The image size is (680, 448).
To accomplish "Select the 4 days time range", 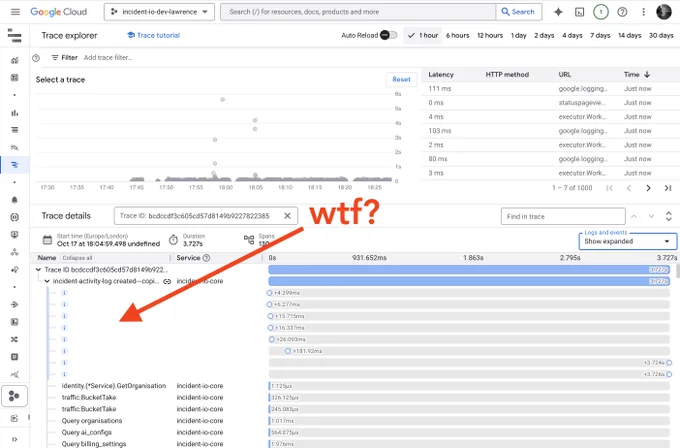I will click(572, 36).
